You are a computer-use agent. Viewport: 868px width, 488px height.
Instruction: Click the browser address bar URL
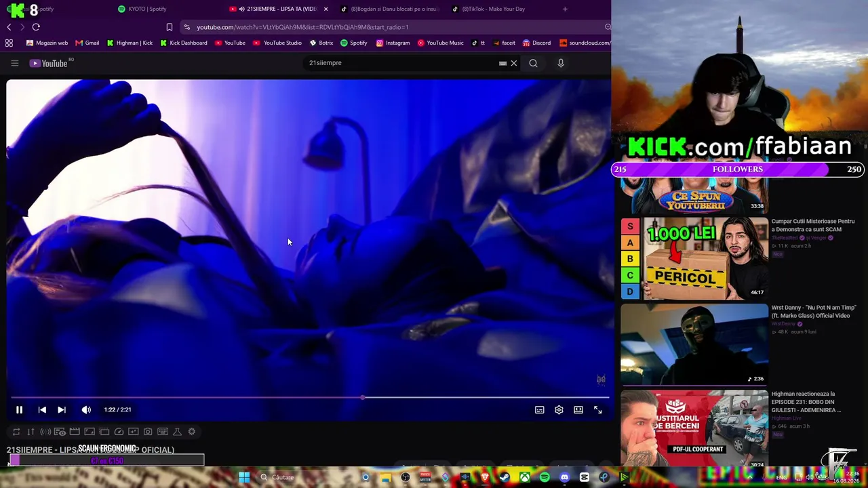click(x=302, y=27)
